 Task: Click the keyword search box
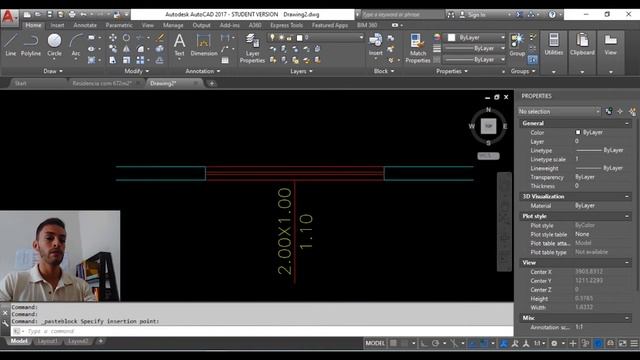point(402,15)
